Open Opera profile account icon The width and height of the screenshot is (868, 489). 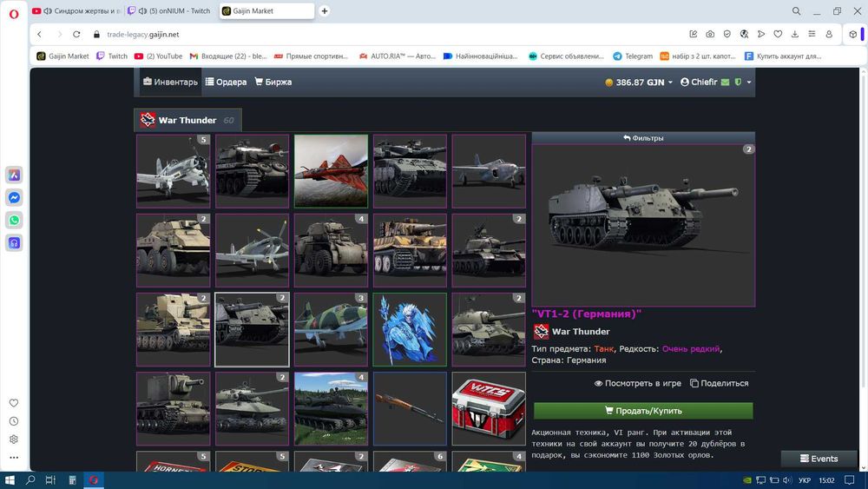click(829, 35)
